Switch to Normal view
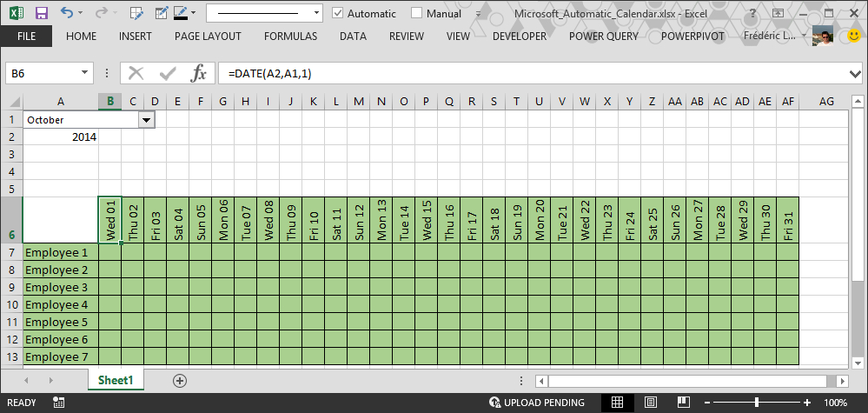The image size is (868, 413). pos(618,403)
